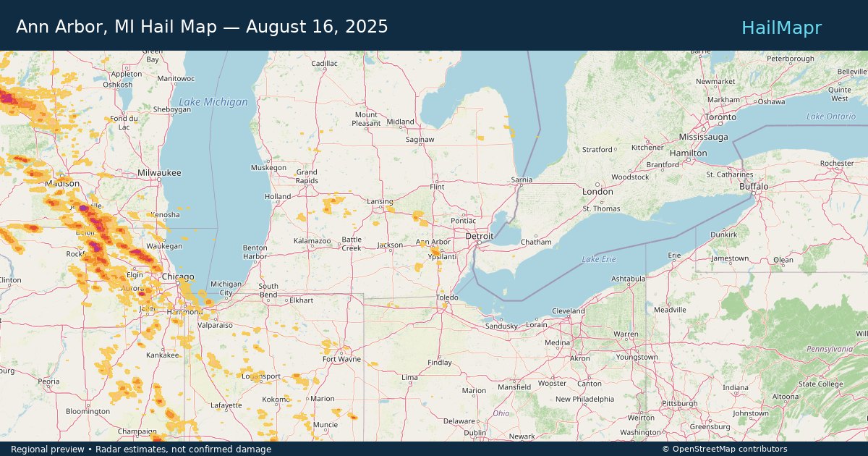Click the Lake Ontario label
This screenshot has height=456, width=868.
point(831,117)
